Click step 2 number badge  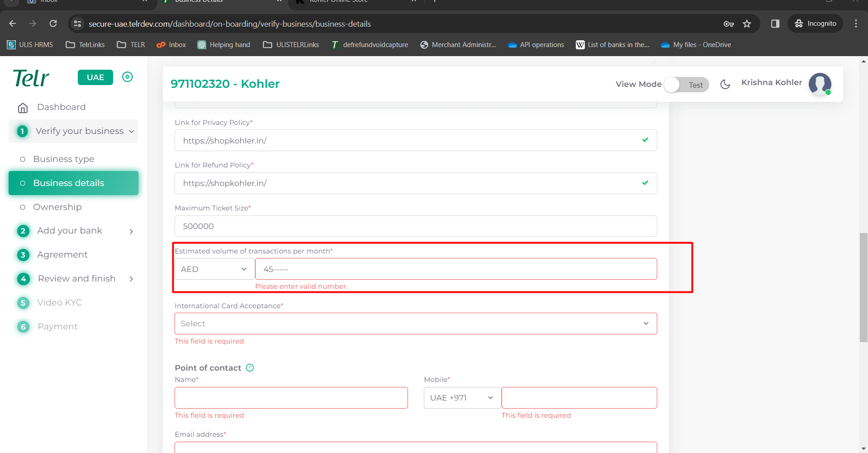click(x=23, y=231)
